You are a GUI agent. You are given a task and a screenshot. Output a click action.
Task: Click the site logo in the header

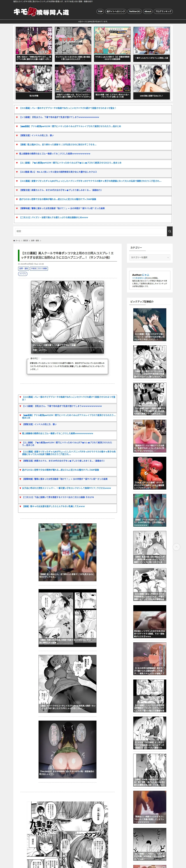coord(41,12)
